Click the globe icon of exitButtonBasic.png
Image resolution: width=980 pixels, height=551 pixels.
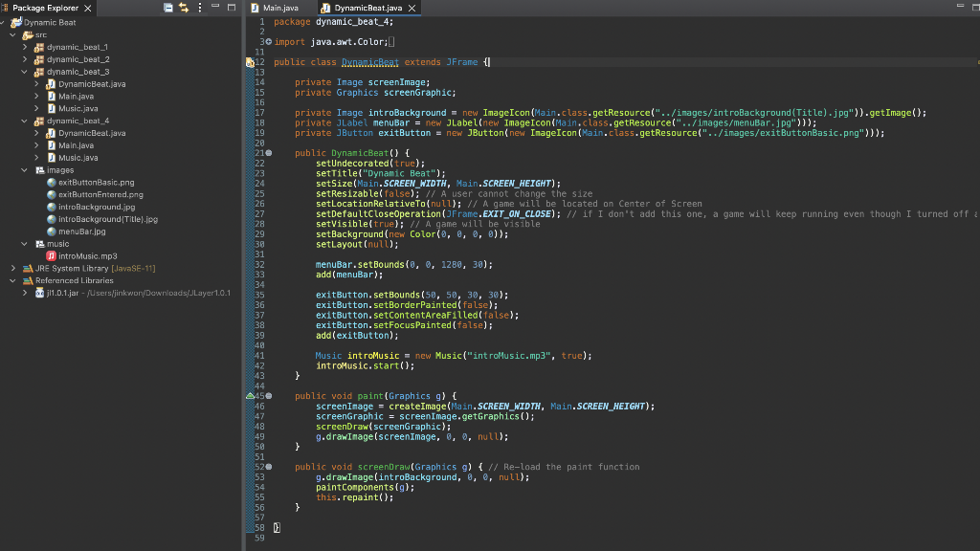pyautogui.click(x=51, y=183)
